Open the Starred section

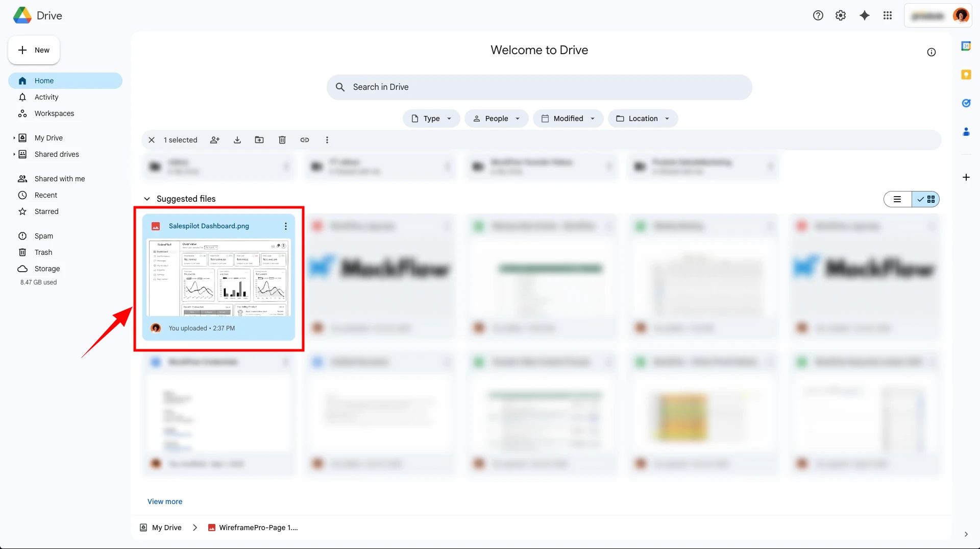point(46,211)
